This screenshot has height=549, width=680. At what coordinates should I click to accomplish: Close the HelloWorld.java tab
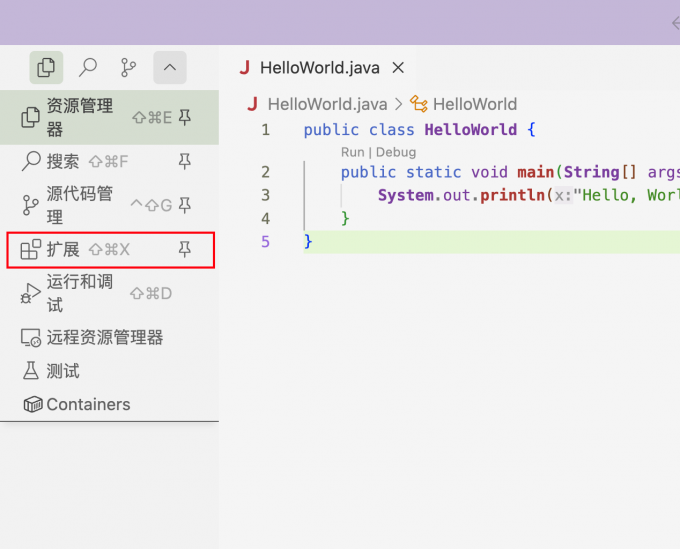pyautogui.click(x=398, y=68)
